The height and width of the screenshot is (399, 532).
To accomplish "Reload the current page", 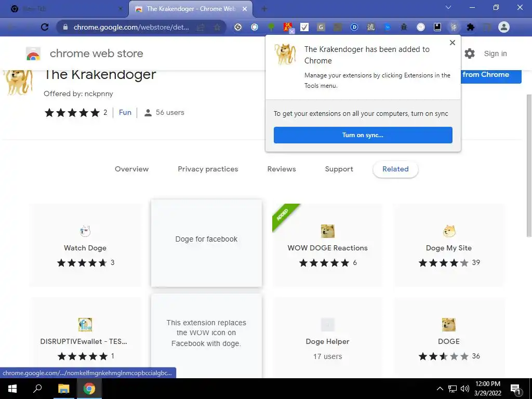I will [x=45, y=27].
